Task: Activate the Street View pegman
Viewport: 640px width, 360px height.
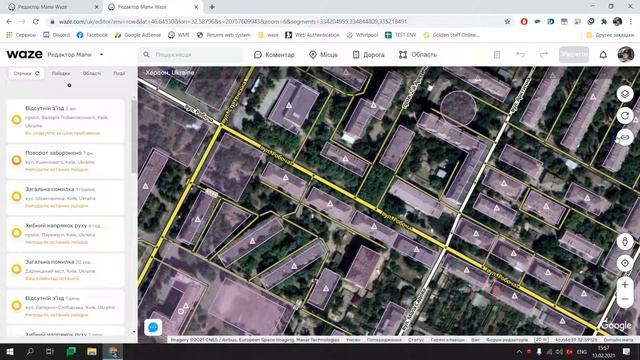Action: click(x=625, y=241)
